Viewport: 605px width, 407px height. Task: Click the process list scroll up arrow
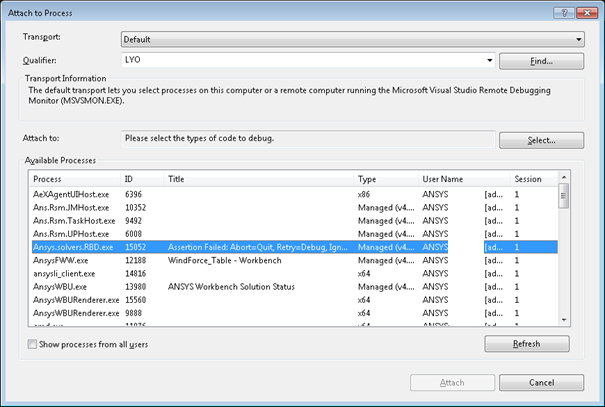point(564,177)
